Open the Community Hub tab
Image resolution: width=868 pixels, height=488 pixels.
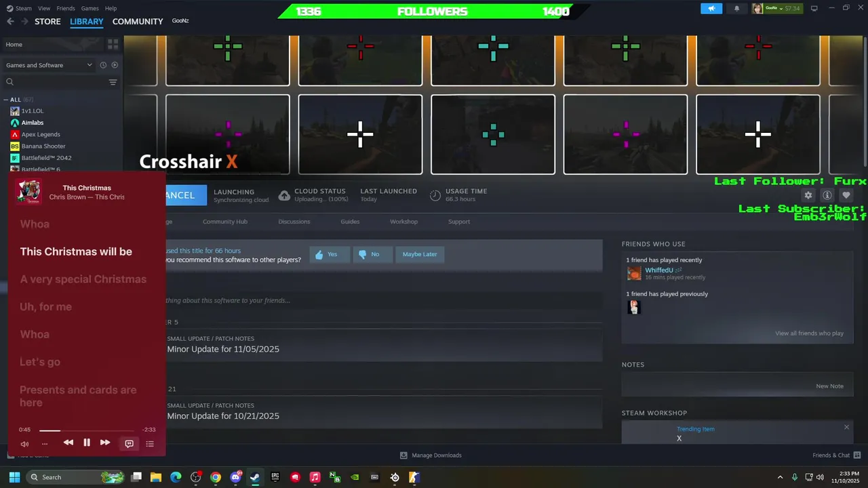[225, 222]
